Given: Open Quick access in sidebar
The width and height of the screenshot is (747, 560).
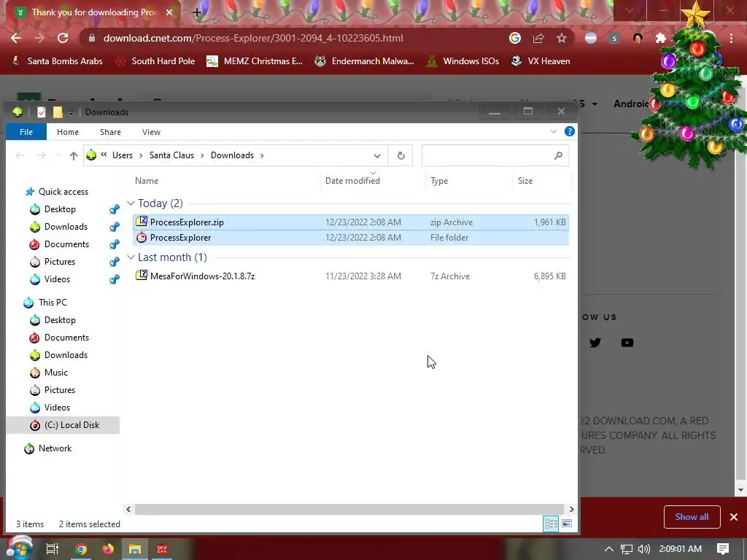Looking at the screenshot, I should [x=63, y=192].
